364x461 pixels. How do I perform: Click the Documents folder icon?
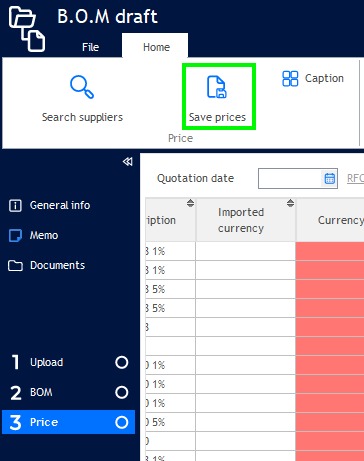15,266
